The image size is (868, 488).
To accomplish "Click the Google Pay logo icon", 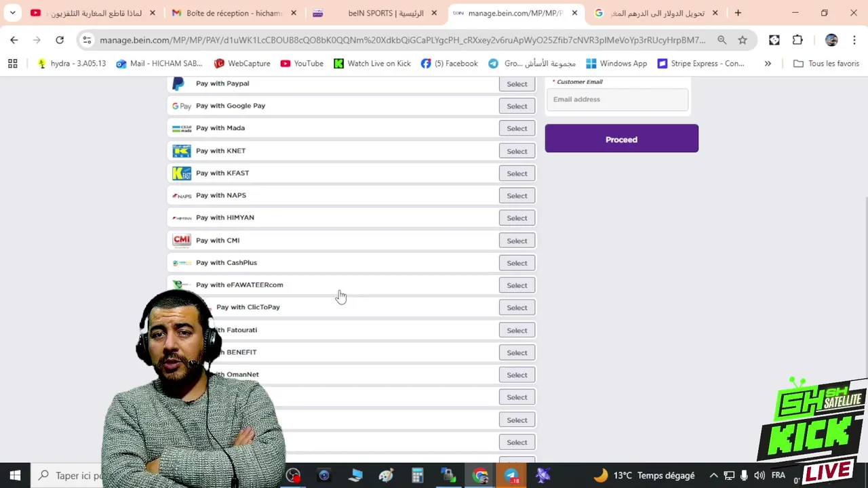I will pyautogui.click(x=181, y=106).
